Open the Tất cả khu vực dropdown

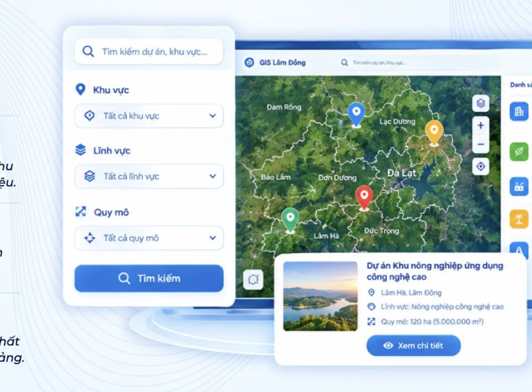[149, 116]
